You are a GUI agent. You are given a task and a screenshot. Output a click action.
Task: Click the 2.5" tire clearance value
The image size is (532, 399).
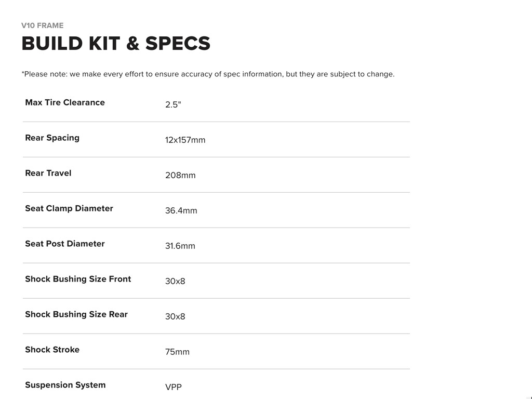(x=173, y=104)
